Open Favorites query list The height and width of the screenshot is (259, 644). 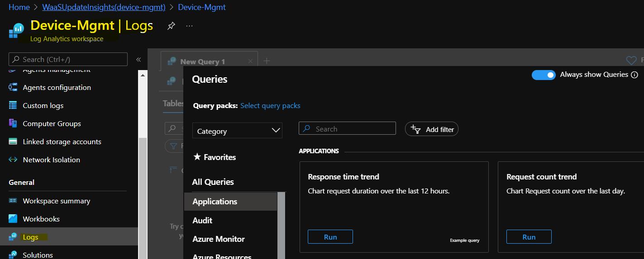[214, 157]
